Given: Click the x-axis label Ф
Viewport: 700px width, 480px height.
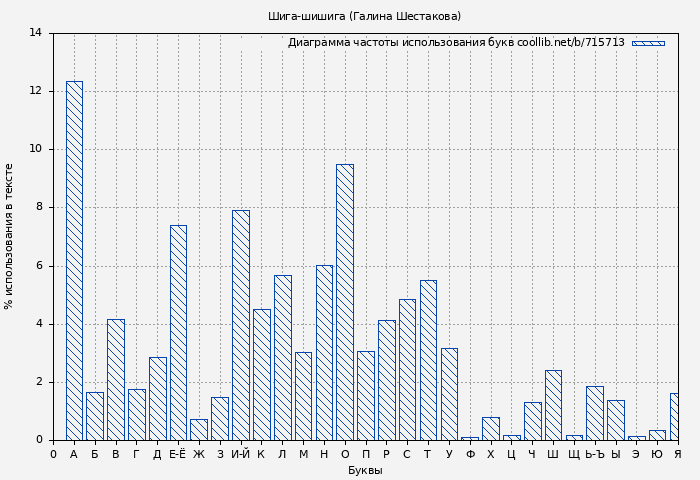Looking at the screenshot, I should [x=470, y=455].
